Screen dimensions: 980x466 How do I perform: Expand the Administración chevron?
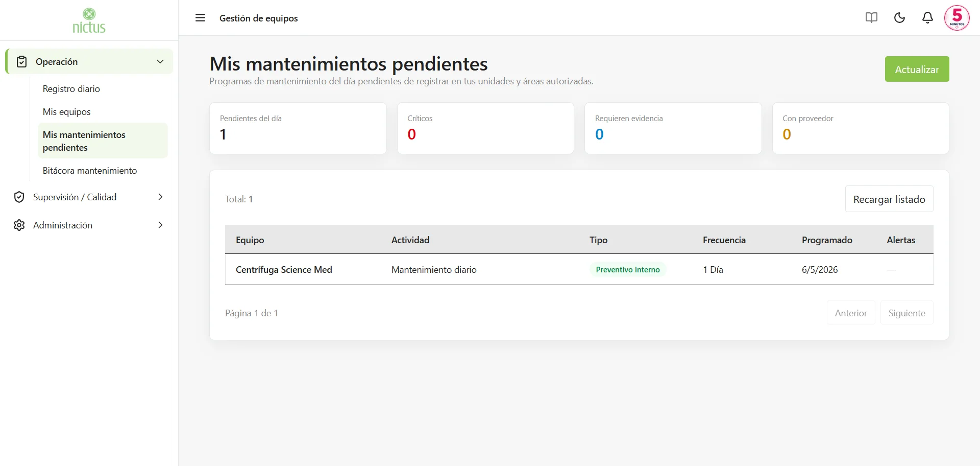click(160, 225)
